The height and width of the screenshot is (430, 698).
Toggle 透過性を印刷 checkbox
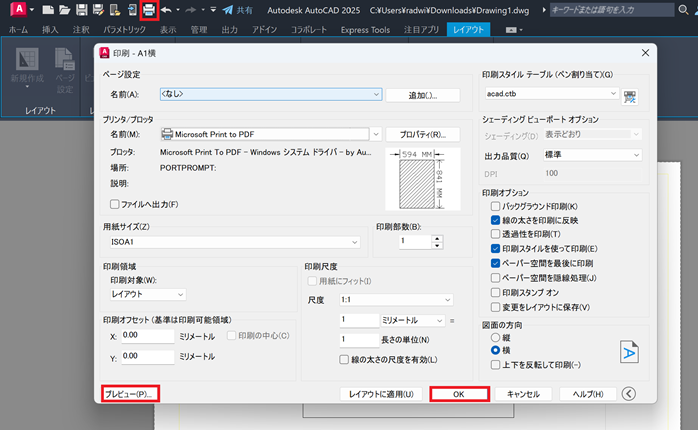(495, 234)
